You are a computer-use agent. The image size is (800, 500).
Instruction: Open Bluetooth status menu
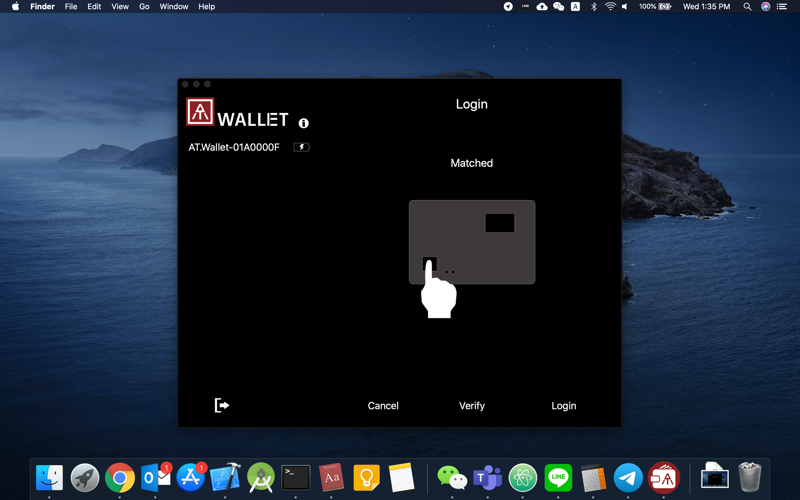coord(593,7)
